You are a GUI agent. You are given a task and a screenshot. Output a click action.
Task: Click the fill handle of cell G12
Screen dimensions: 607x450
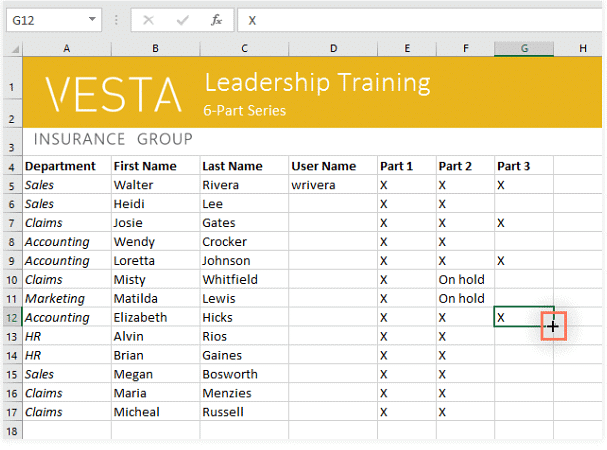pos(553,326)
